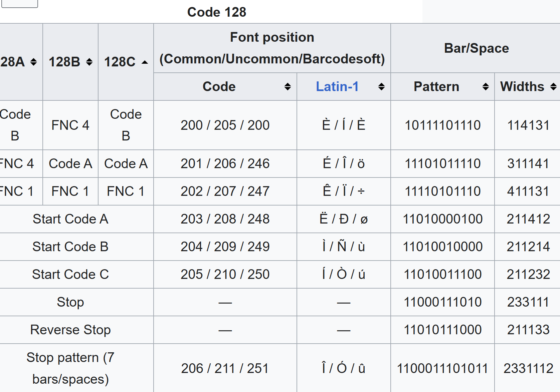Toggle the 128C ascending sort arrow
Viewport: 560px width, 392px height.
(x=145, y=62)
